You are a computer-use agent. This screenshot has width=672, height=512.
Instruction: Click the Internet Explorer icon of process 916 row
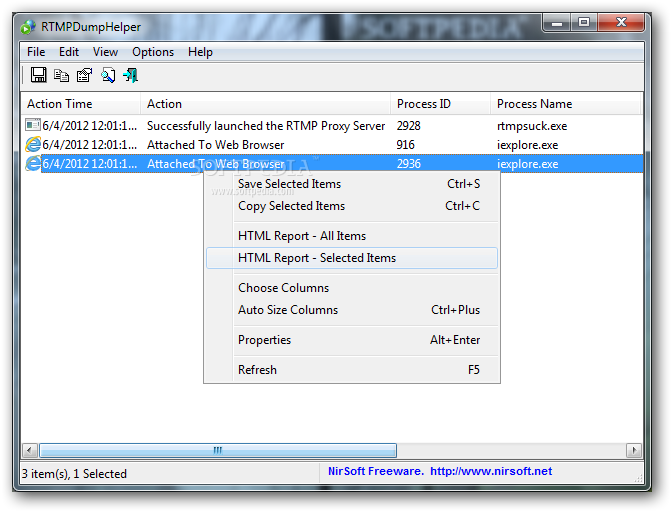(33, 144)
